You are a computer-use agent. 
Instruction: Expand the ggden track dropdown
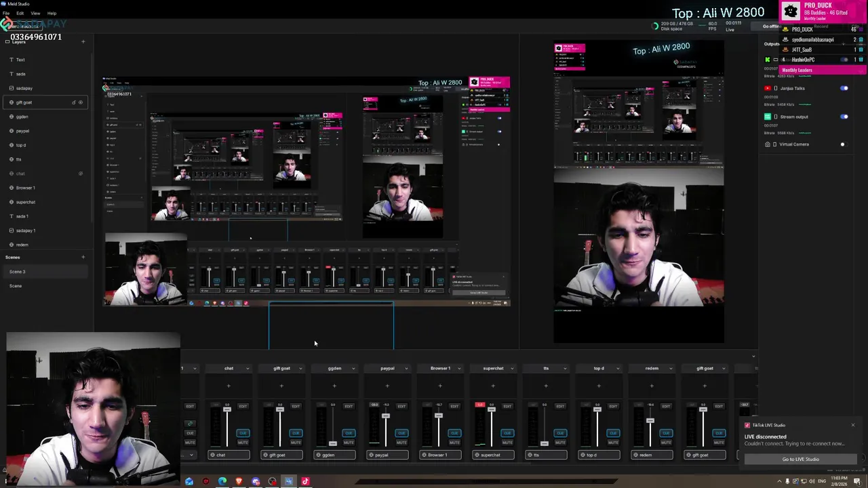353,369
